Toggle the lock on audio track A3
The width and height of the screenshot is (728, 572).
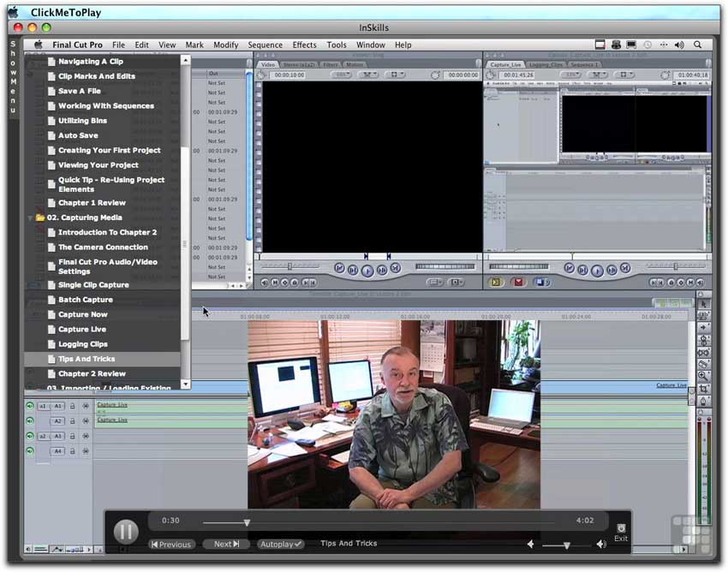click(73, 436)
